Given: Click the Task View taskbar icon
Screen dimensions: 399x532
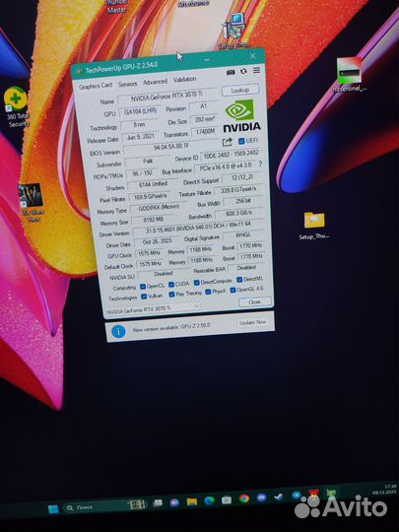Looking at the screenshot, I should [158, 503].
